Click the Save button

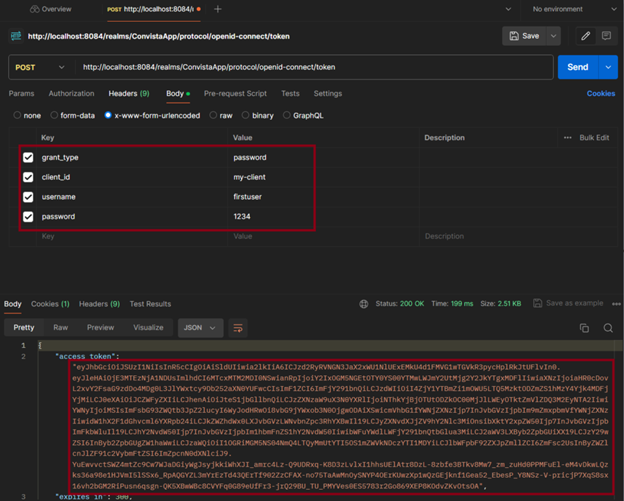point(525,36)
